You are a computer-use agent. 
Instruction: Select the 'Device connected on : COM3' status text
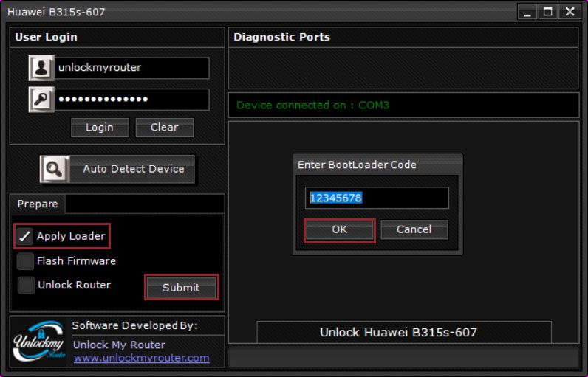[312, 106]
